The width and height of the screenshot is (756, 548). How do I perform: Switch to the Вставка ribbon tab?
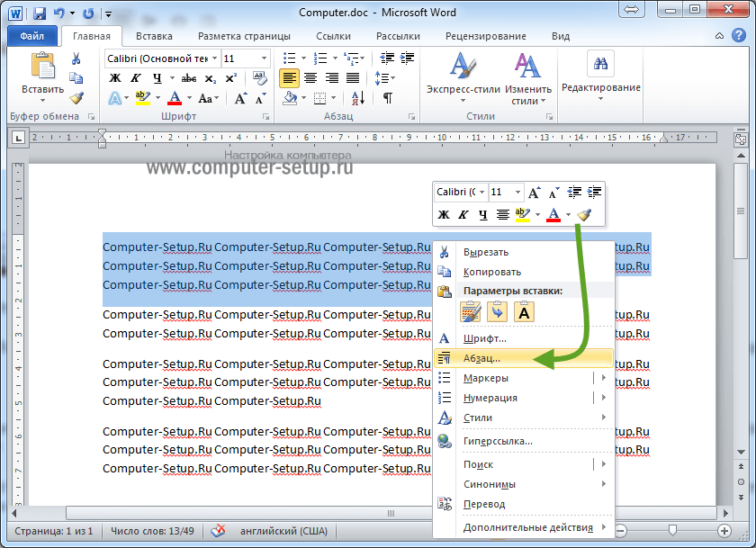pyautogui.click(x=154, y=36)
